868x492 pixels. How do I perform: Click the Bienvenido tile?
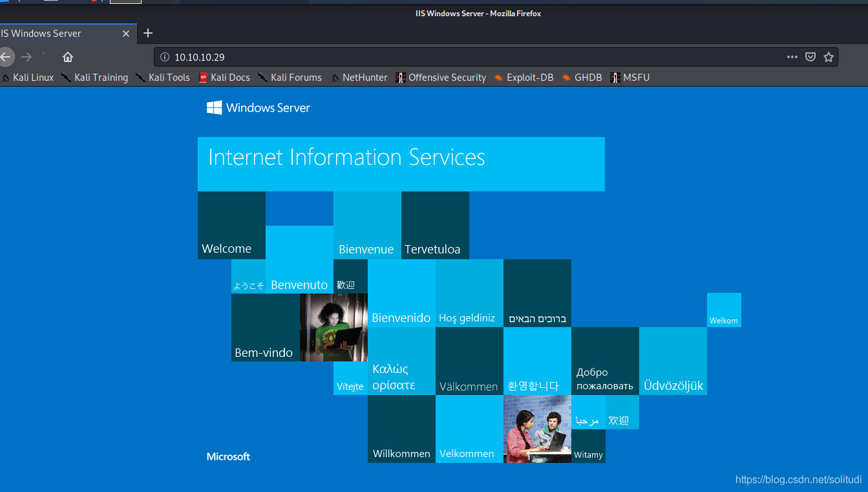click(401, 293)
